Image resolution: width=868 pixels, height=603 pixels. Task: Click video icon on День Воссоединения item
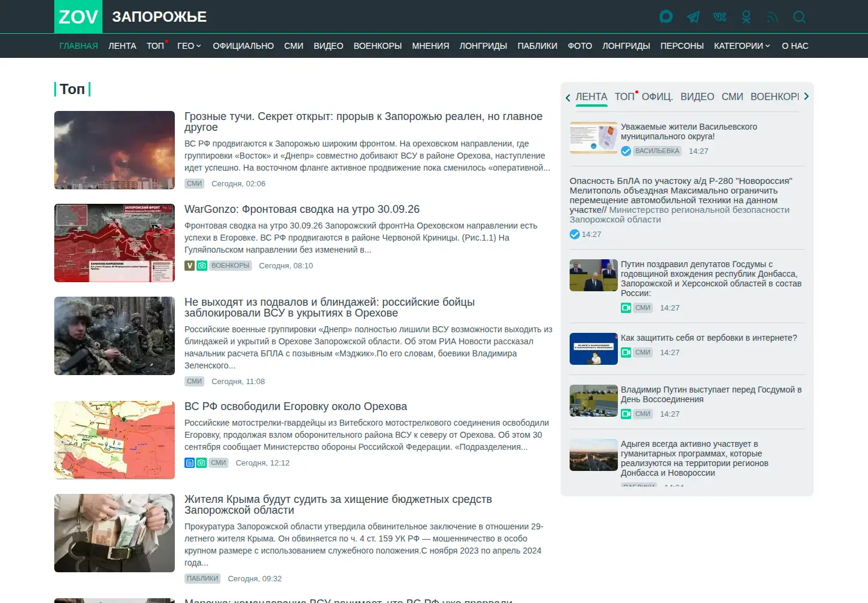[x=626, y=414]
